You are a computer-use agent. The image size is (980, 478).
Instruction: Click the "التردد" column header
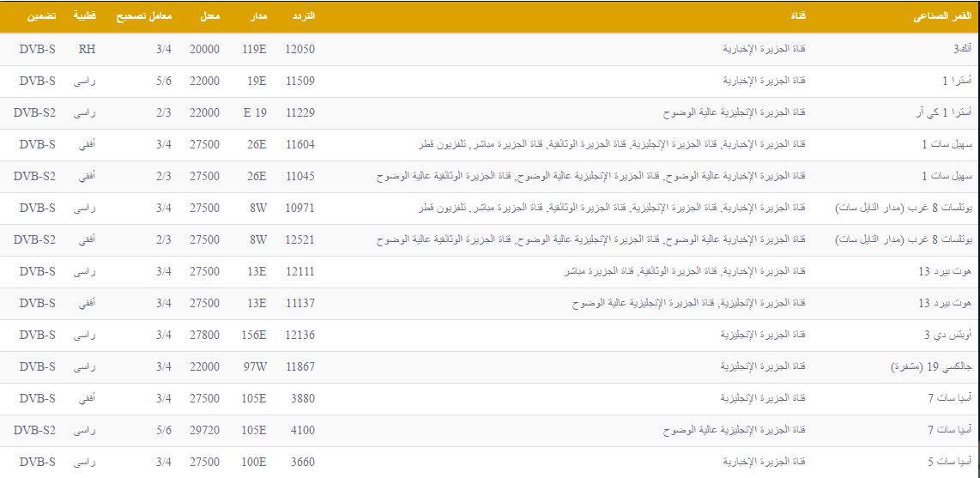[x=303, y=16]
